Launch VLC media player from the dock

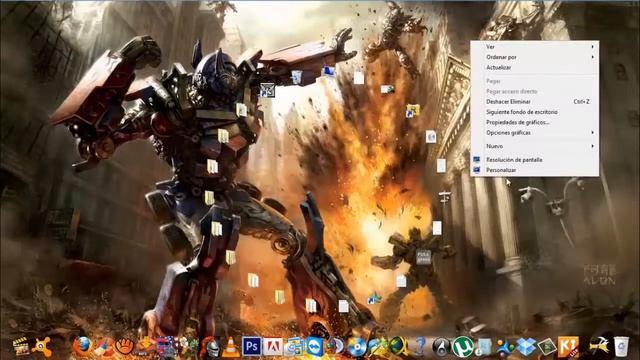click(x=231, y=347)
